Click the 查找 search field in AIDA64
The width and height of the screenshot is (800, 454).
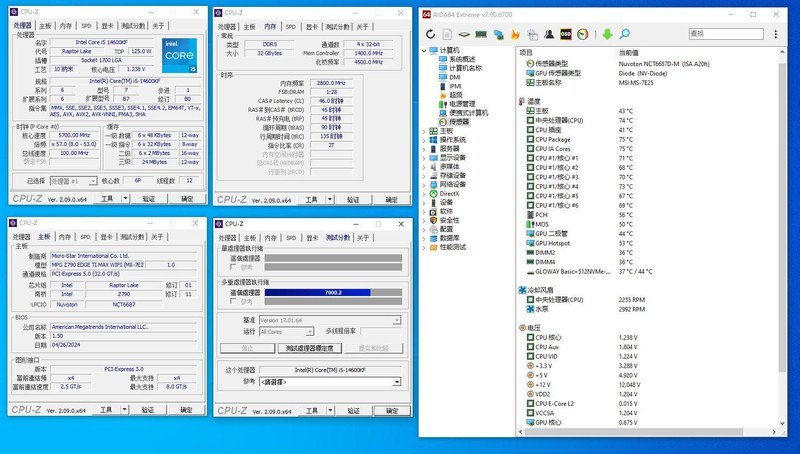pyautogui.click(x=726, y=34)
